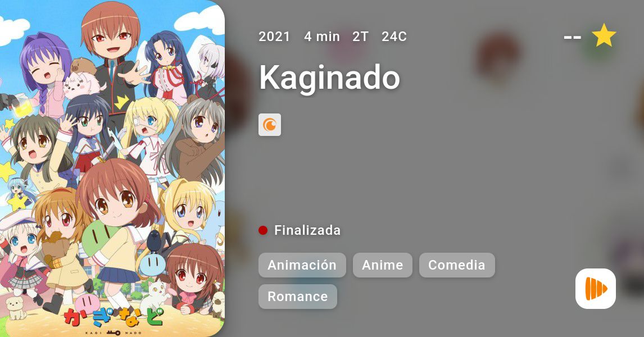This screenshot has height=337, width=644.
Task: Select the Anime genre tag
Action: click(382, 265)
